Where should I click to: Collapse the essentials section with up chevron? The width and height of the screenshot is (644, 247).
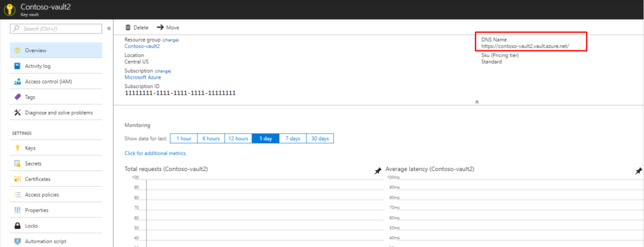477,102
